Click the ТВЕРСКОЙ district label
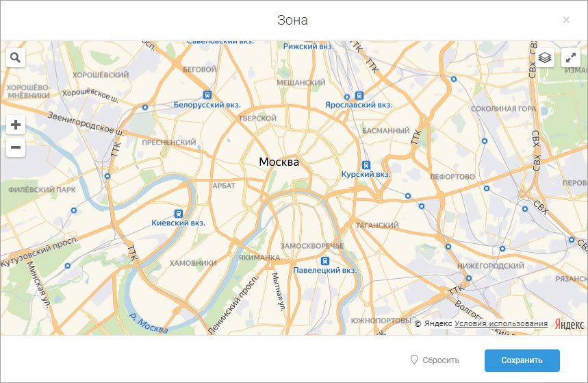The image size is (588, 383). pyautogui.click(x=257, y=119)
